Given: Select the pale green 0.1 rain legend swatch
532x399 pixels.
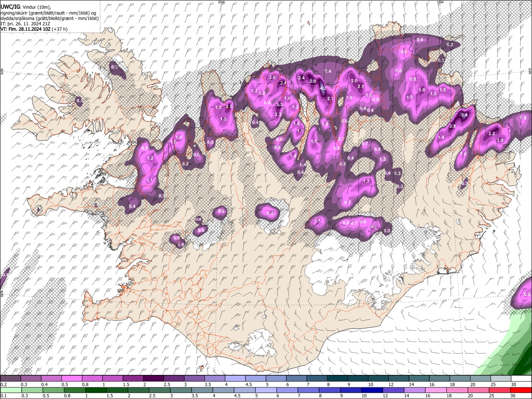Looking at the screenshot, I should [x=11, y=390].
